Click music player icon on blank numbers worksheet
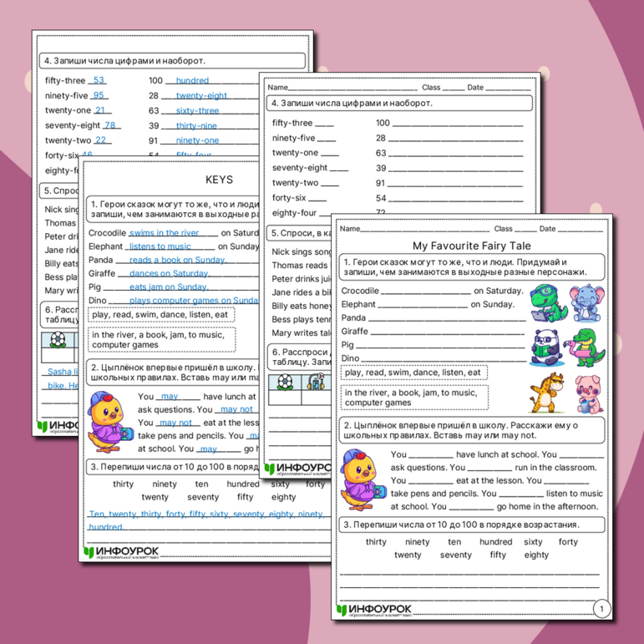 317,382
